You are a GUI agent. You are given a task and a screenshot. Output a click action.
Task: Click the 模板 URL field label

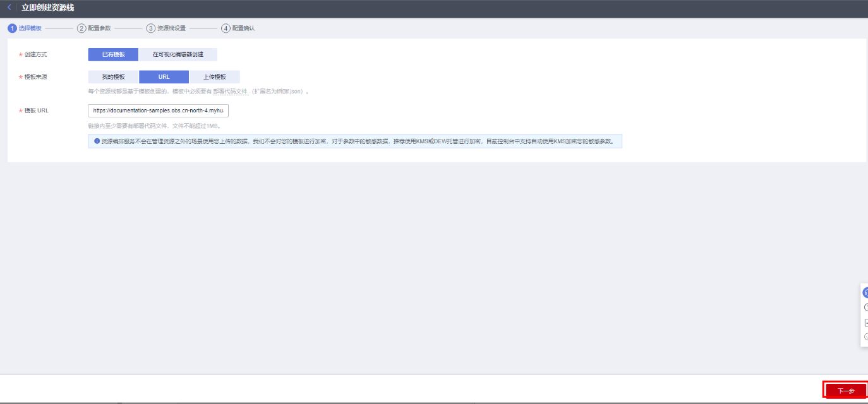coord(37,110)
